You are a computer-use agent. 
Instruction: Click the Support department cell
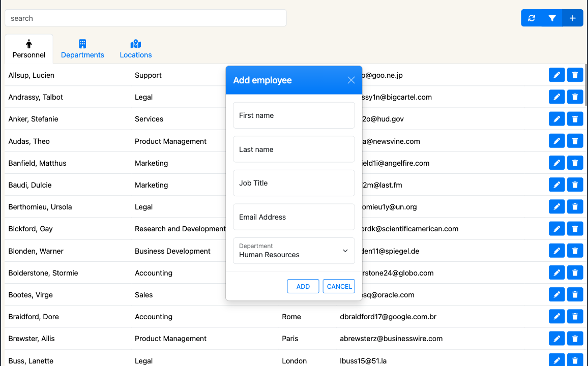(x=148, y=75)
